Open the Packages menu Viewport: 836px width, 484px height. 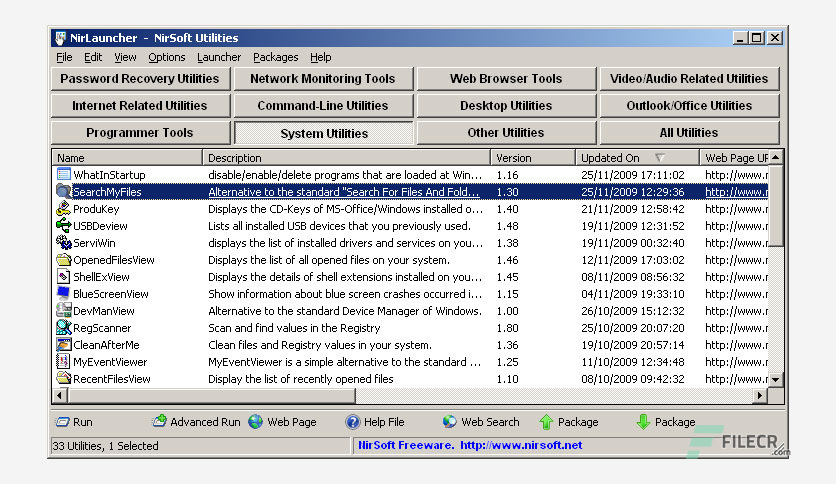click(x=276, y=57)
